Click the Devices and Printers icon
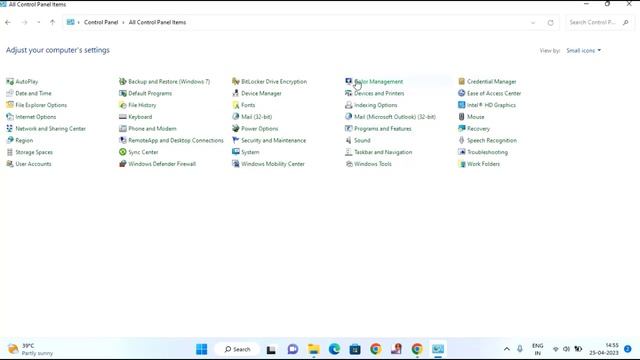The image size is (640, 360). (x=348, y=93)
